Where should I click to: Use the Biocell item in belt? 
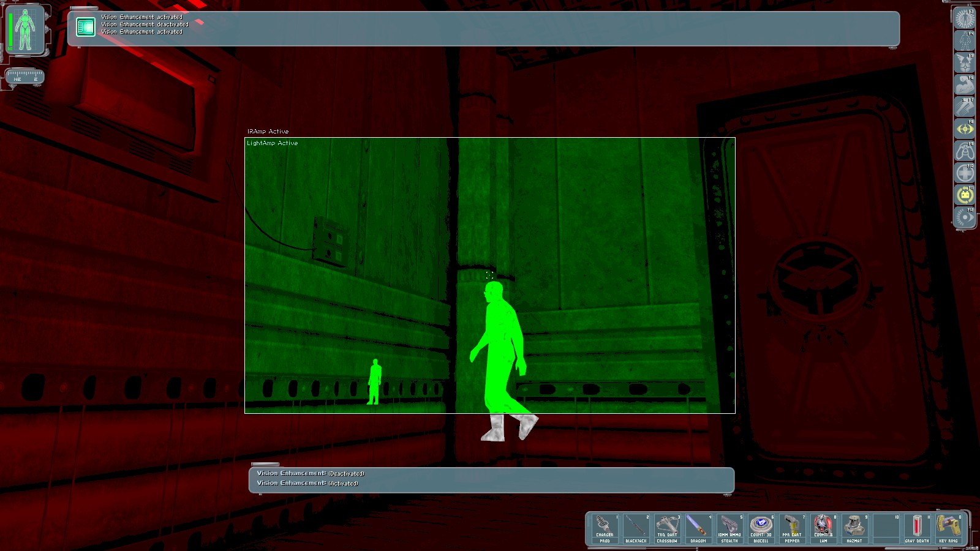[761, 529]
